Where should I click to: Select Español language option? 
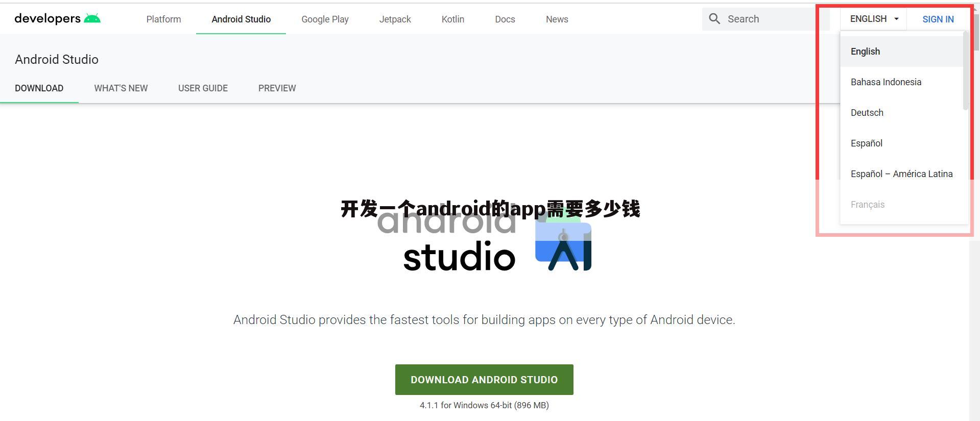click(901, 143)
